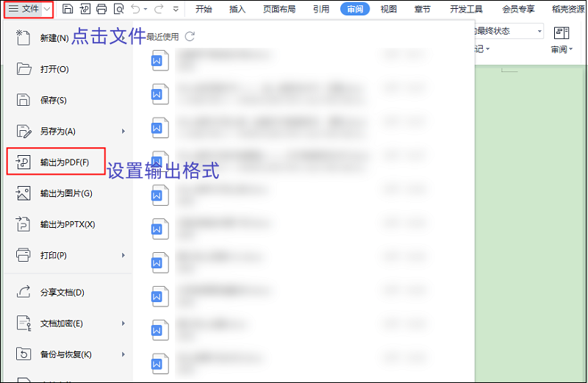The image size is (588, 383).
Task: Click the PPTX export icon beside 输出为PPTX(X)
Action: tap(23, 224)
